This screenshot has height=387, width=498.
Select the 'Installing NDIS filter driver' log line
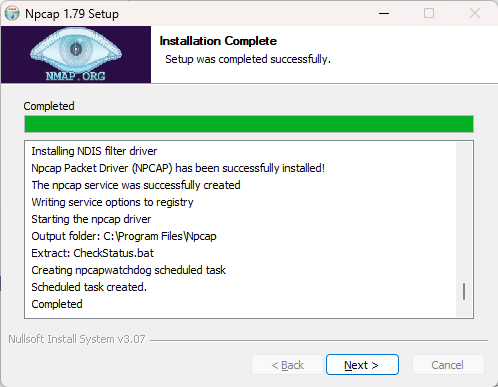point(94,151)
